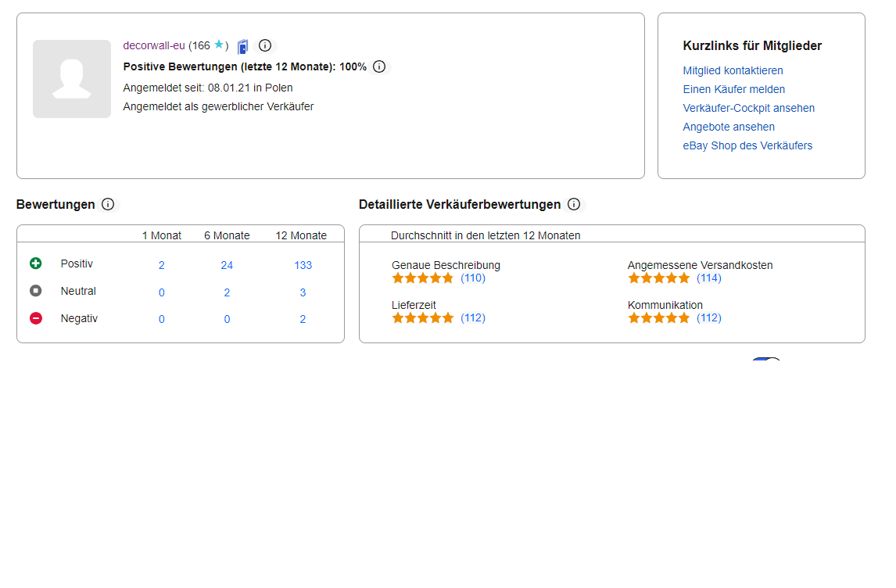
Task: Click the (110) count for Genaue Beschreibung
Action: 472,278
